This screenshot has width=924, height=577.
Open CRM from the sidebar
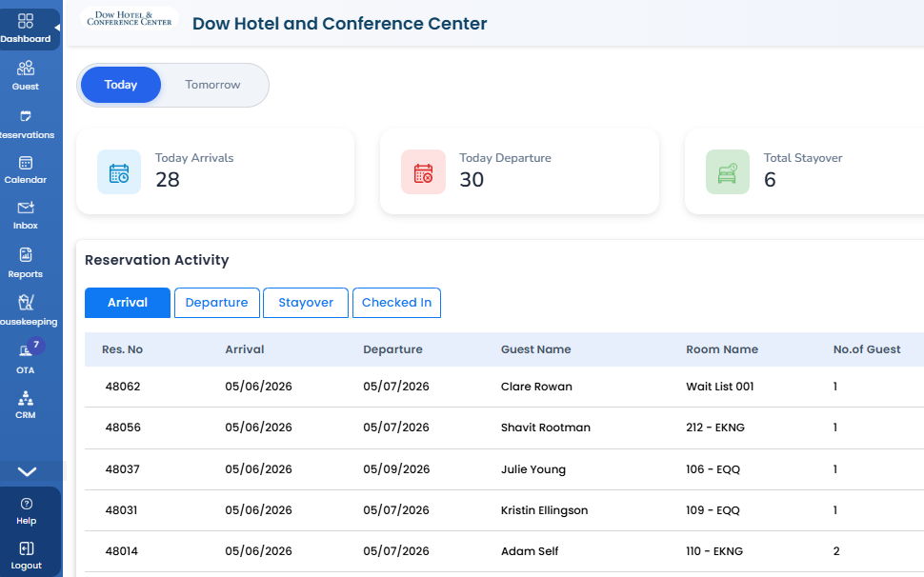pyautogui.click(x=26, y=405)
